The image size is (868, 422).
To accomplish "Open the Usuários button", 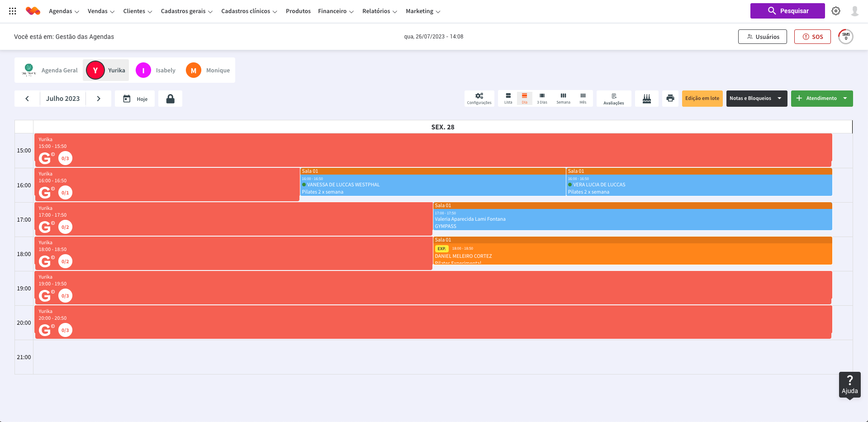I will [x=763, y=37].
